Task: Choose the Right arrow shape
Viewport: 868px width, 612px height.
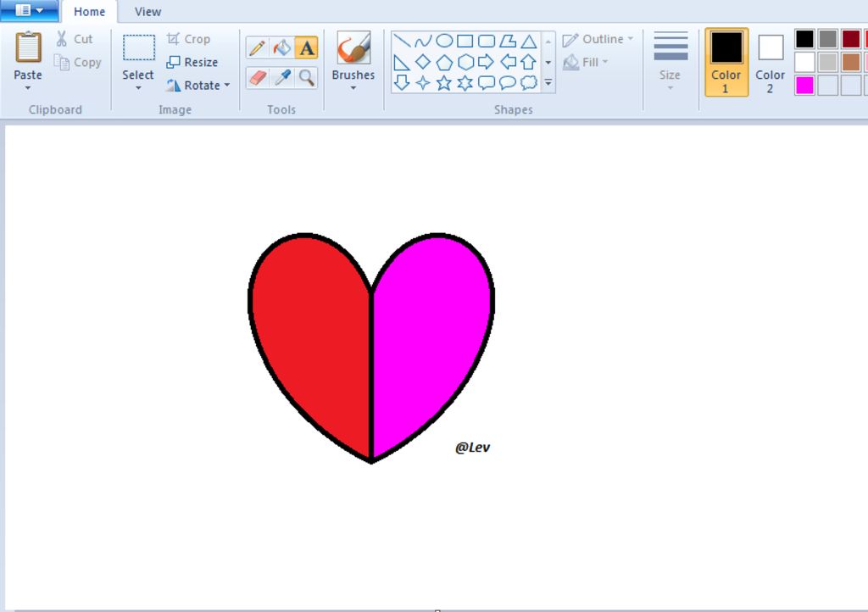Action: click(486, 63)
